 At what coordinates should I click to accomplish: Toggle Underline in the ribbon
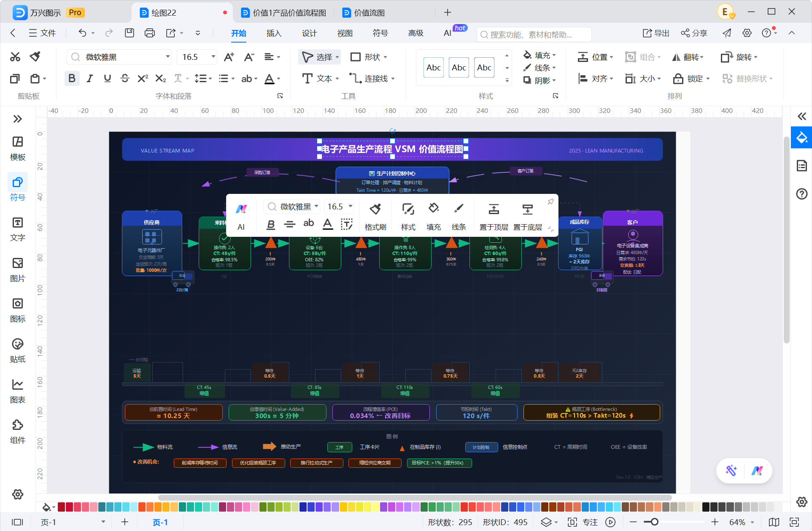(108, 78)
